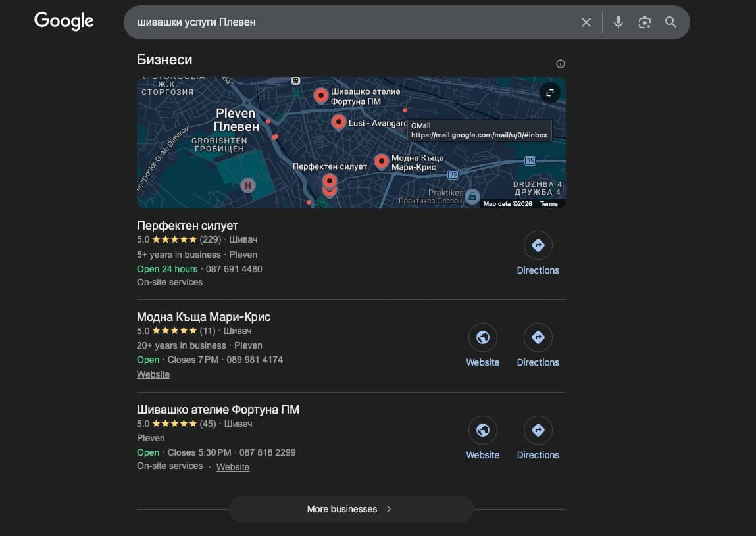Get Directions to Шивашко ателие Фортуна ПМ
The image size is (756, 536).
click(x=538, y=430)
